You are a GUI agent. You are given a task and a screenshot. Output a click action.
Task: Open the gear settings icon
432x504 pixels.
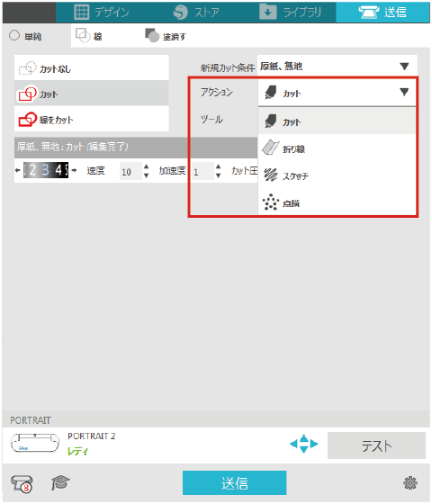(x=410, y=482)
